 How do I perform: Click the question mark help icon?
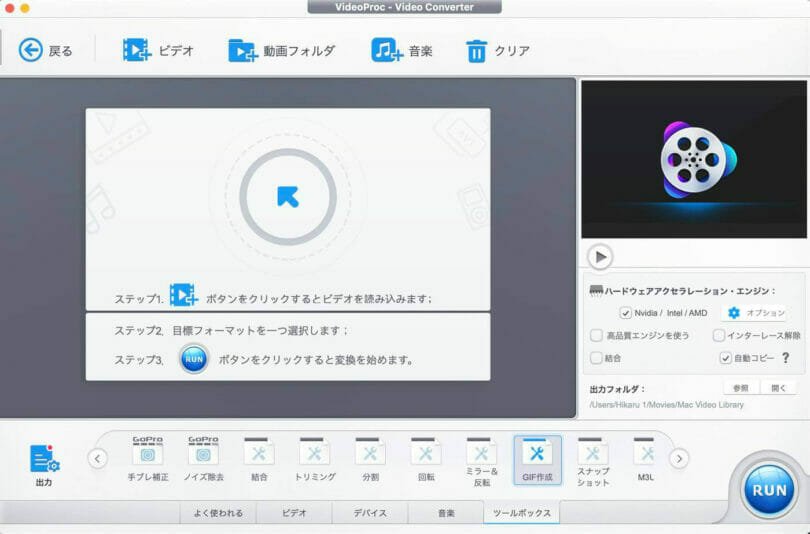tap(786, 357)
